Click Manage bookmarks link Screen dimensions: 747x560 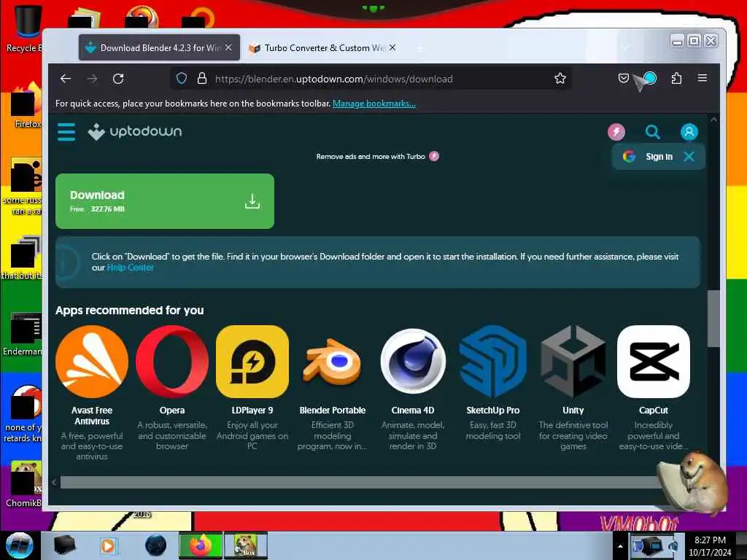tap(374, 104)
